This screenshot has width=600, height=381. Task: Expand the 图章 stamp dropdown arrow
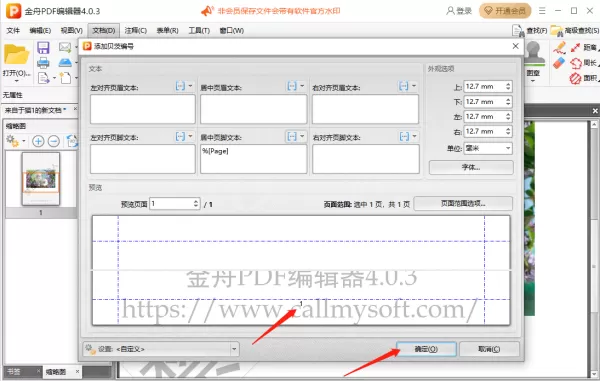[533, 81]
